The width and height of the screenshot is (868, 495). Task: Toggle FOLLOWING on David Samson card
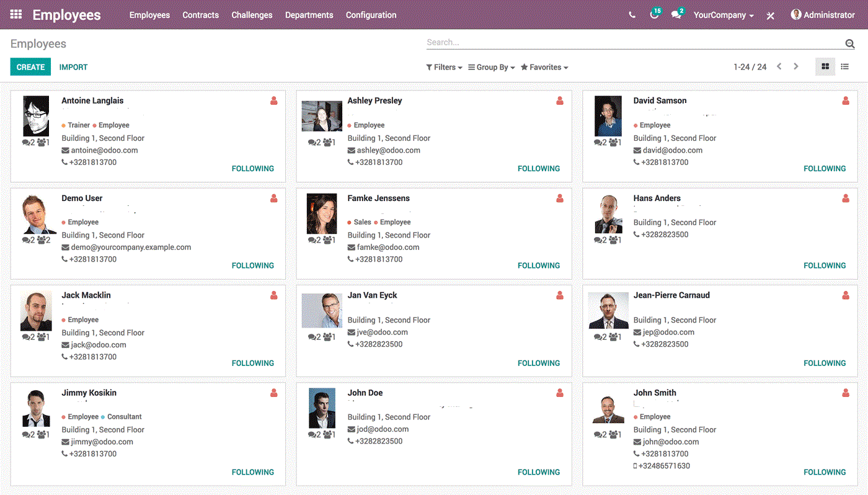click(825, 169)
